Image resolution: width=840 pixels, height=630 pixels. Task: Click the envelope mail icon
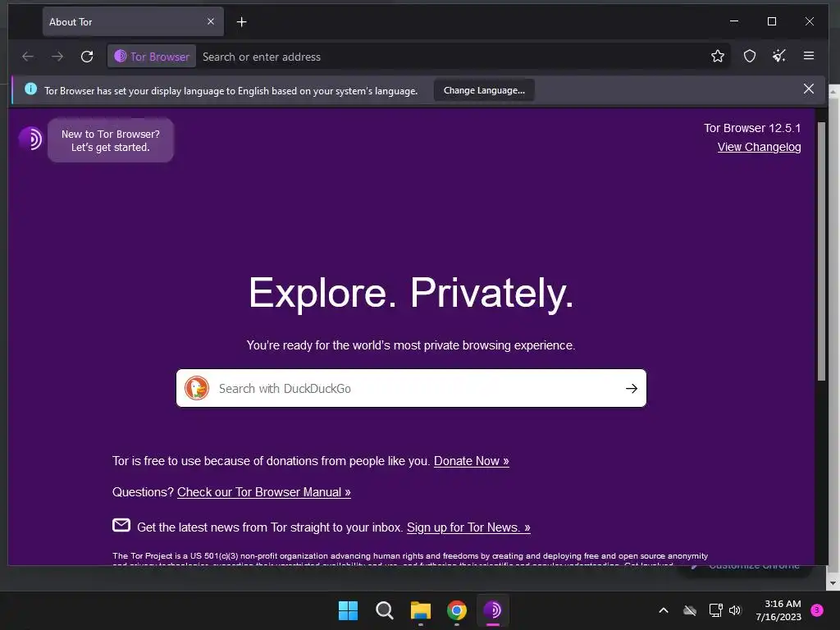tap(121, 526)
